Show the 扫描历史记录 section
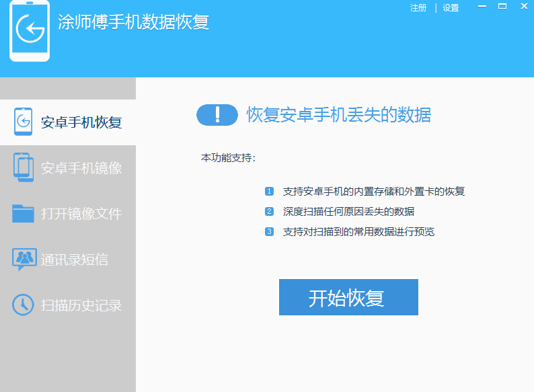 click(x=81, y=305)
